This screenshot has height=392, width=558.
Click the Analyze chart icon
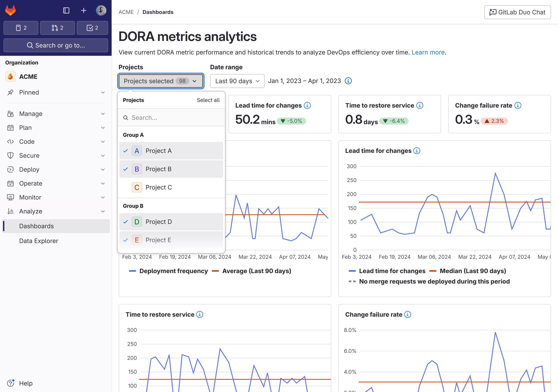pyautogui.click(x=10, y=211)
